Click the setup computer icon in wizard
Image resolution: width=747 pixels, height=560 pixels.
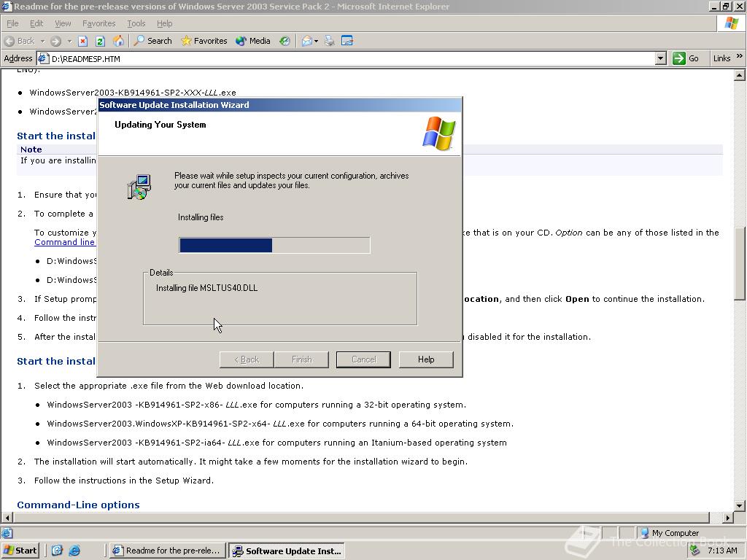(x=139, y=187)
